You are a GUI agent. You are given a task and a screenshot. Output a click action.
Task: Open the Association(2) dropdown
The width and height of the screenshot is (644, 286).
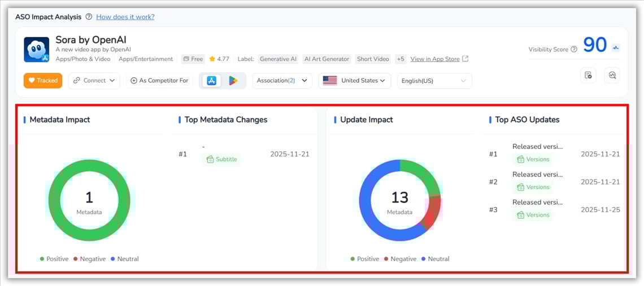click(x=282, y=81)
